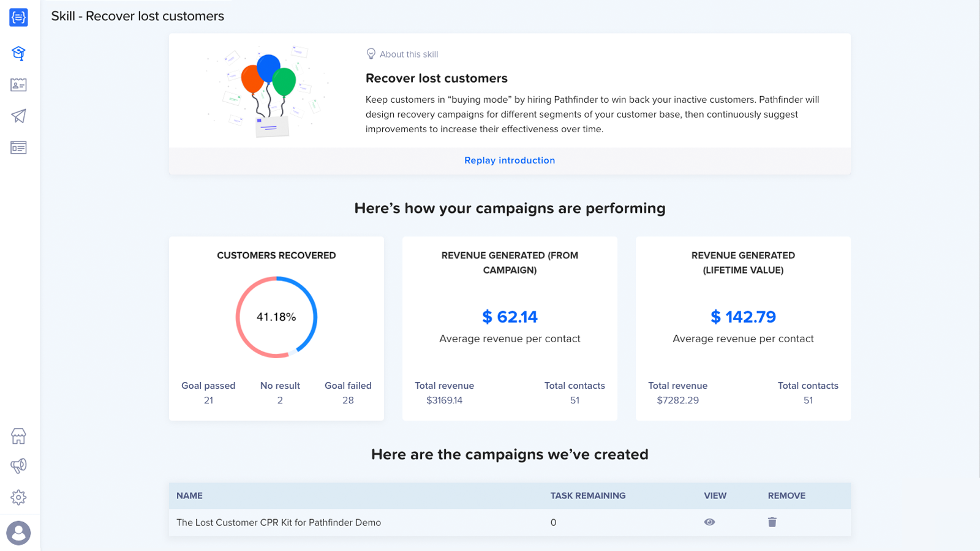Click the trash icon to remove the campaign
Viewport: 980px width, 551px height.
coord(772,522)
